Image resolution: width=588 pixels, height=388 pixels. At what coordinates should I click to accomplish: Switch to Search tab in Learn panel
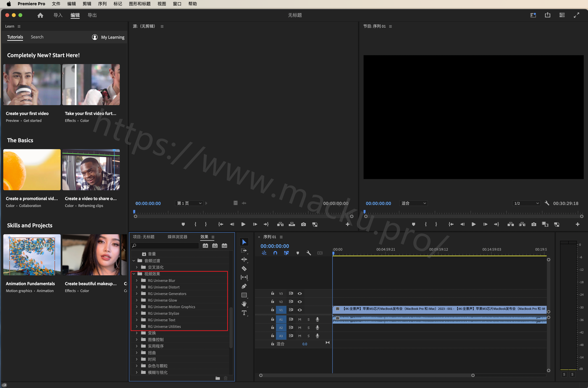pyautogui.click(x=37, y=37)
